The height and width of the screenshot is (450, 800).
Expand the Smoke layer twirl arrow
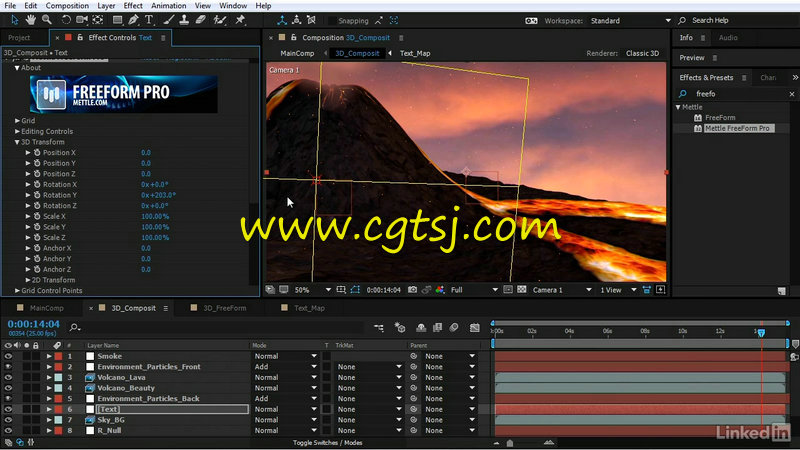pos(49,356)
